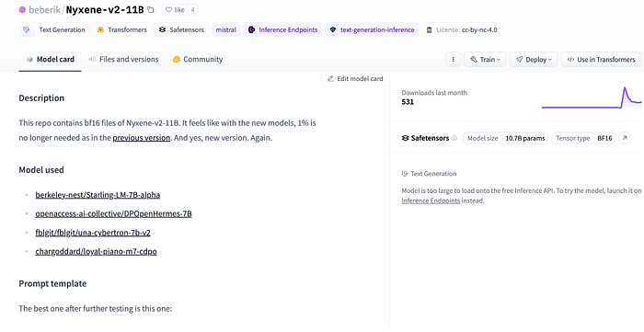Click Use in Transformers button
Image resolution: width=644 pixels, height=332 pixels.
pyautogui.click(x=602, y=60)
